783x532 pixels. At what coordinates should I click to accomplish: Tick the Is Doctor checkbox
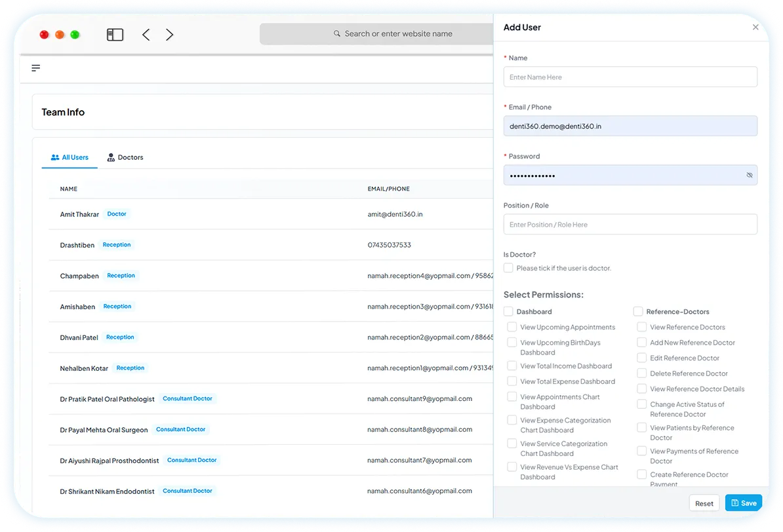(508, 268)
